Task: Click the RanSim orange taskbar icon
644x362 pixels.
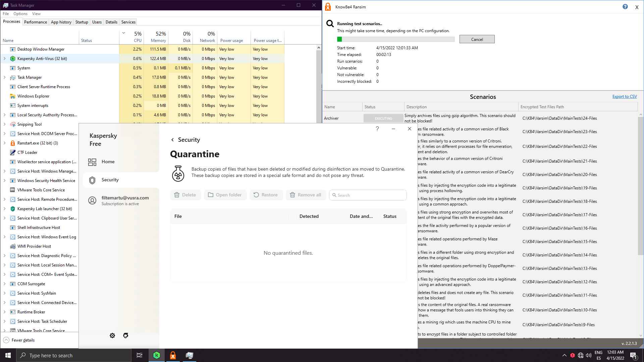Action: pyautogui.click(x=173, y=355)
